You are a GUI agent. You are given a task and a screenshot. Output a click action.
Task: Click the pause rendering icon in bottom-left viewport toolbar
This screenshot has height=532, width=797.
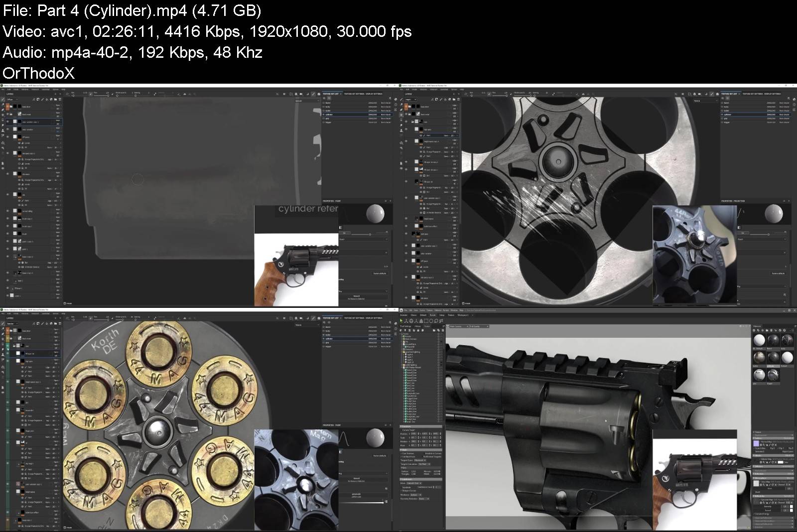(x=284, y=318)
